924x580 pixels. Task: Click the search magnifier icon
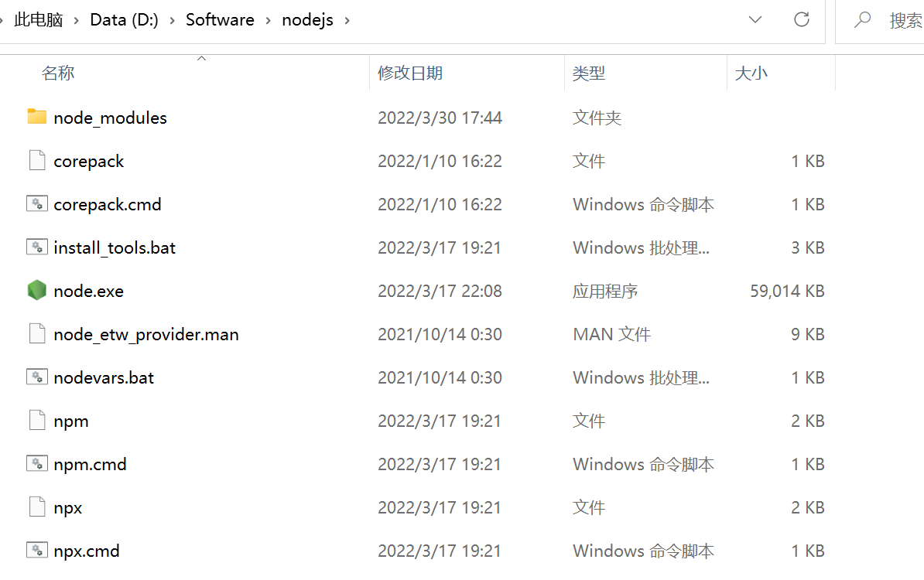pos(862,19)
